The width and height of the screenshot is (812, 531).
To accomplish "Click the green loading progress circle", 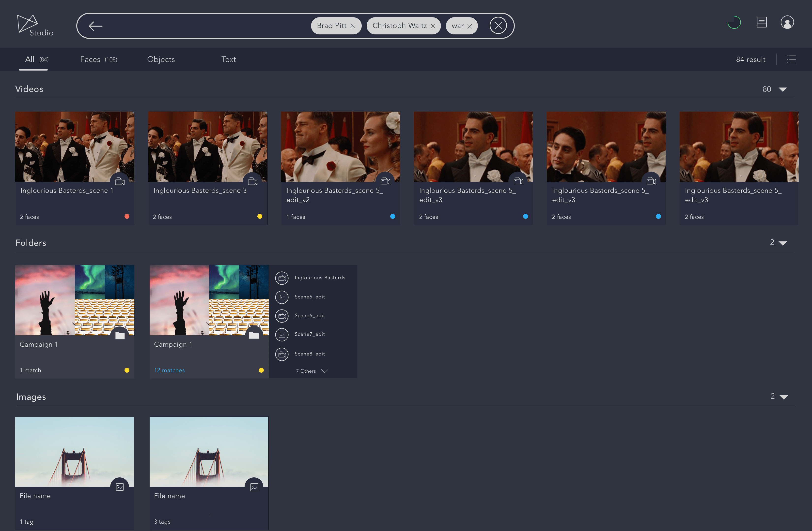I will click(x=734, y=23).
